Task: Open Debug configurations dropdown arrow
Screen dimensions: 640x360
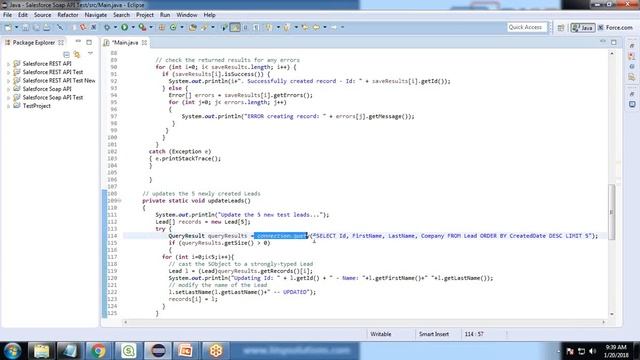Action: (115, 27)
